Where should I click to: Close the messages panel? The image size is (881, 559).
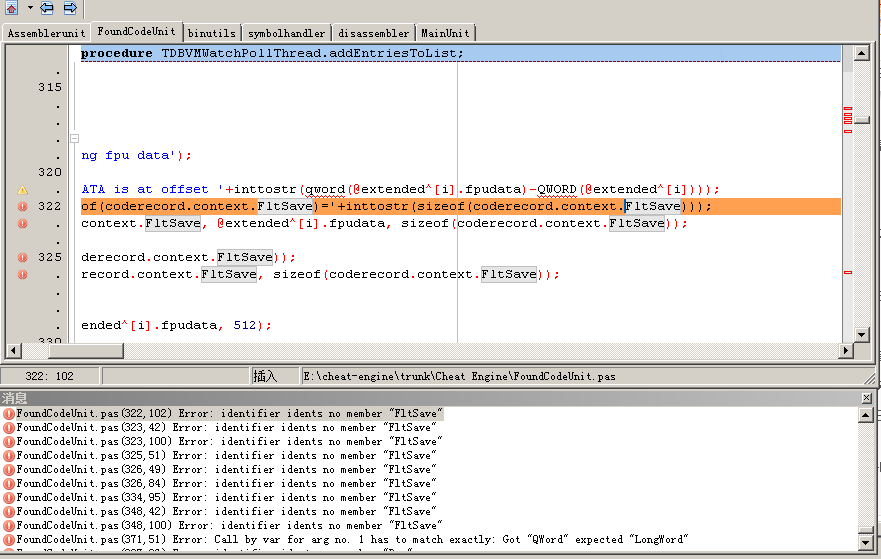pyautogui.click(x=867, y=398)
